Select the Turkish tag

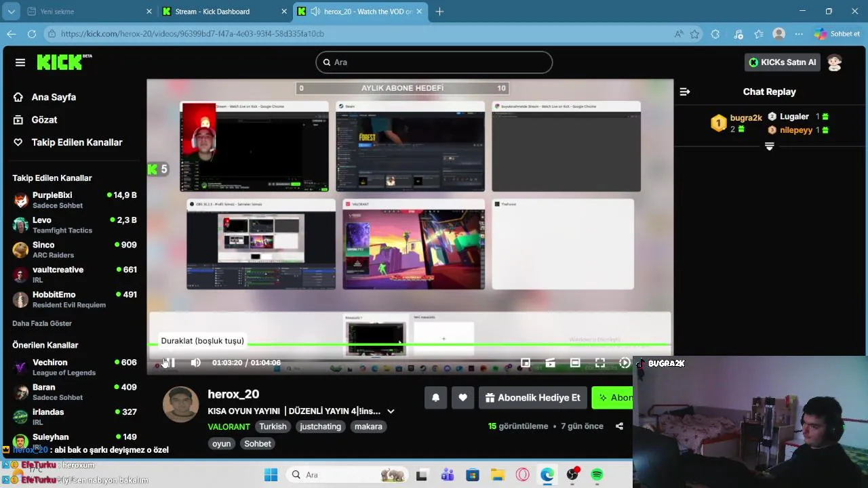(273, 426)
